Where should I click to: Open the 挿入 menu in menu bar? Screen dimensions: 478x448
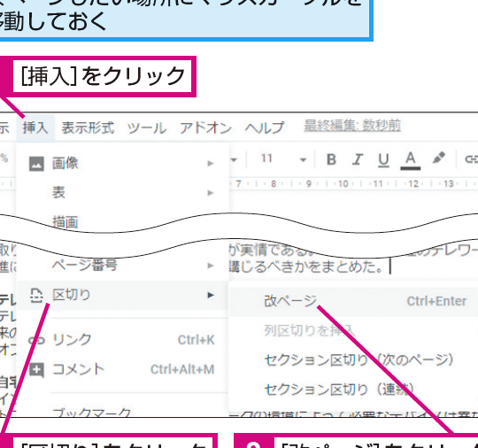pyautogui.click(x=35, y=127)
